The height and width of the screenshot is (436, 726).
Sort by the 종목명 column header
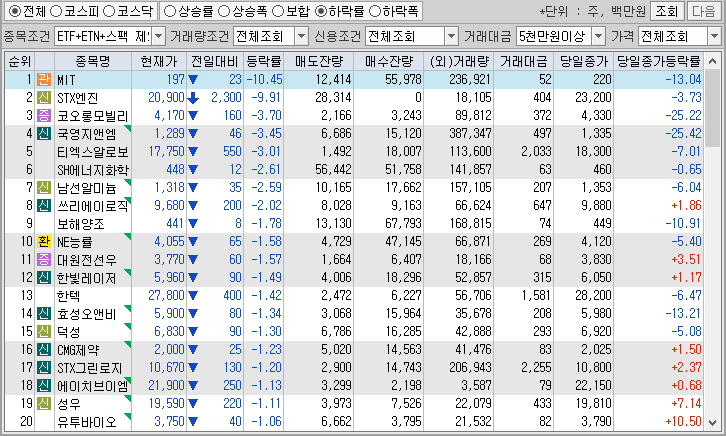tap(93, 61)
